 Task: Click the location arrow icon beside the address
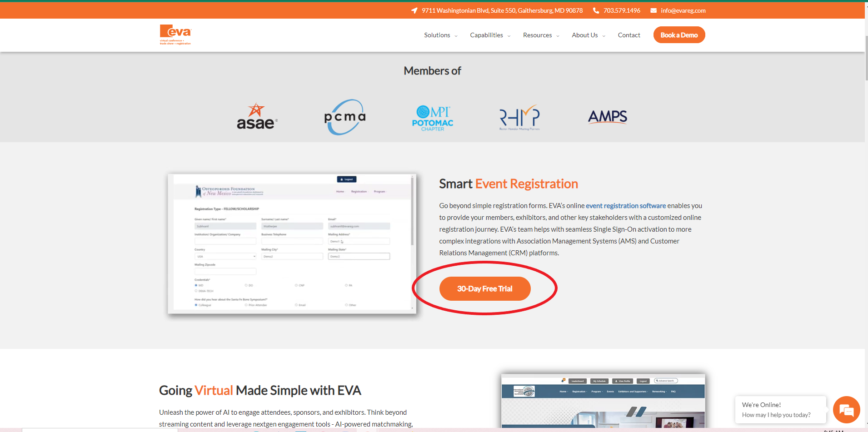tap(414, 10)
